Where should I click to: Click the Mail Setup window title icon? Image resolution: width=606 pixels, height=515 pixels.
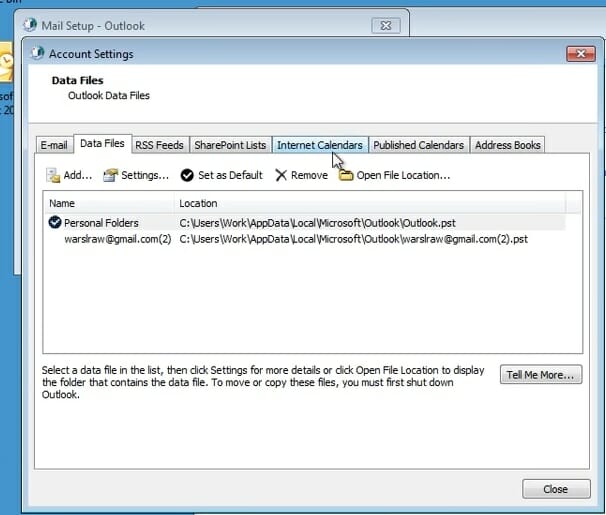pyautogui.click(x=30, y=25)
